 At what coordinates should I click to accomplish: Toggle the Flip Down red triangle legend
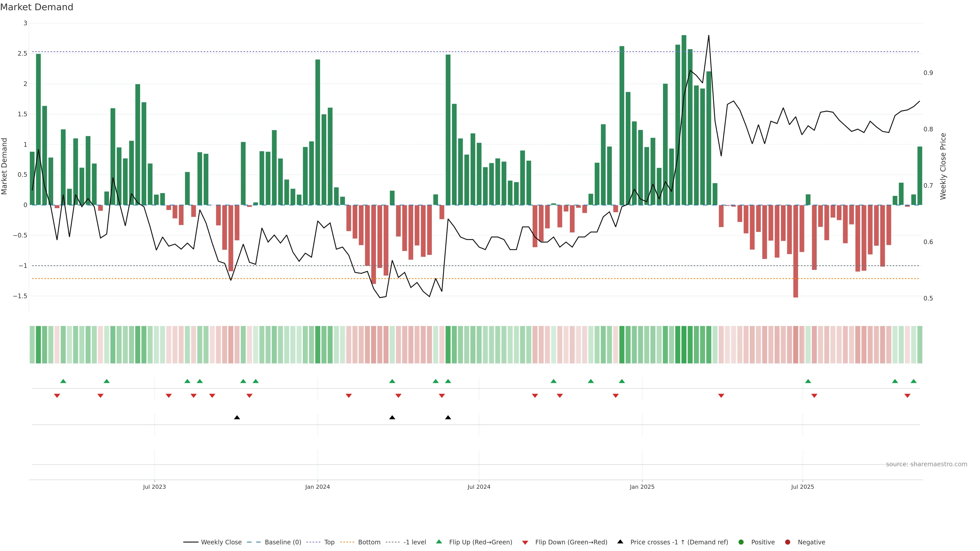(x=525, y=542)
